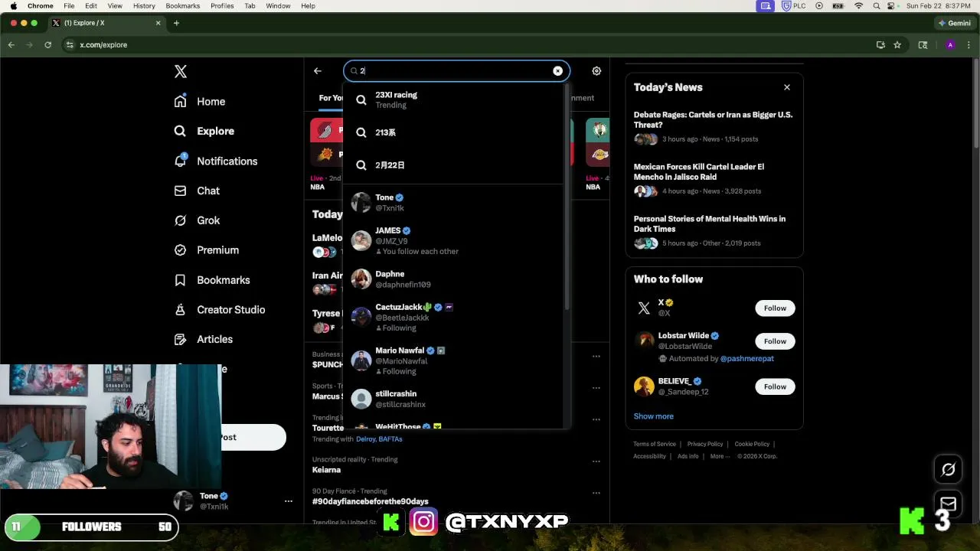Select 23XI racing trending suggestion
The width and height of the screenshot is (980, 551).
tap(453, 99)
